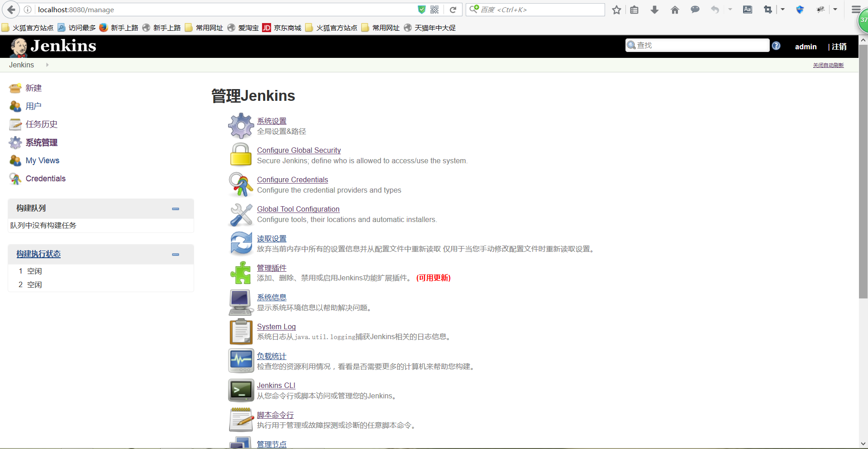Click the Global Tool Configuration wrench icon
This screenshot has height=449, width=868.
pos(241,214)
